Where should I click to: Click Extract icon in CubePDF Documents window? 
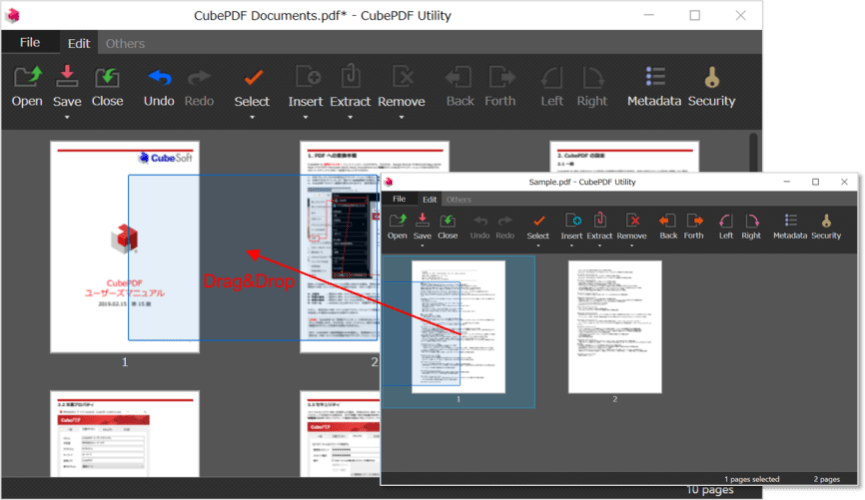(x=350, y=77)
